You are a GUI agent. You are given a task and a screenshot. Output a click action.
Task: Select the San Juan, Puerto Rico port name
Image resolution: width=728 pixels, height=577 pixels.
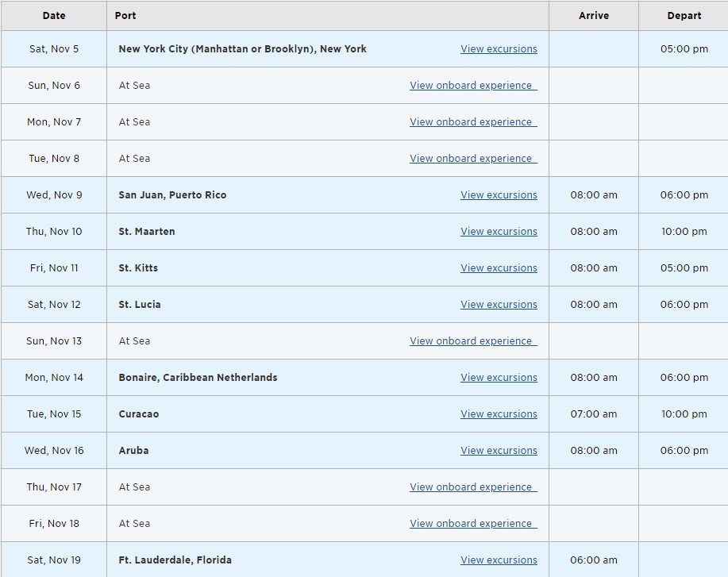pos(172,195)
